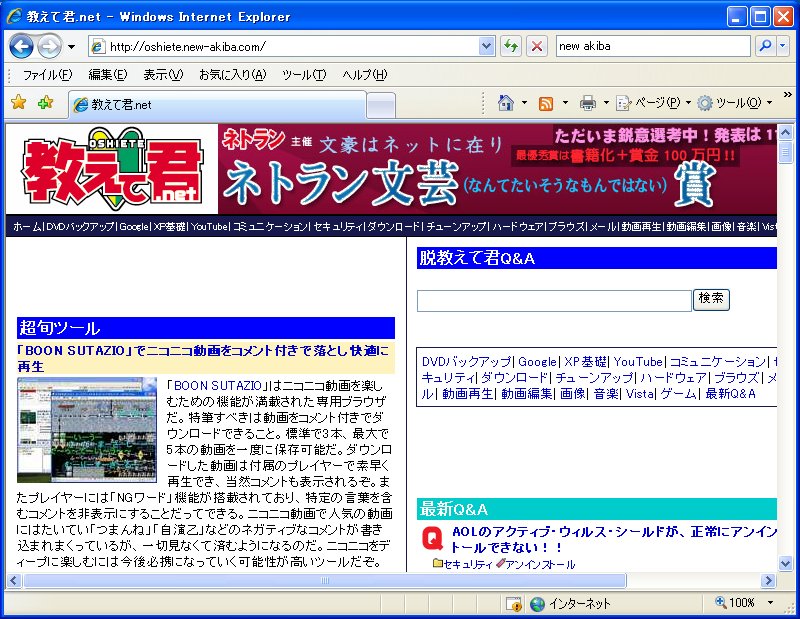The image size is (800, 619).
Task: Click horizontal scrollbar left arrow
Action: pos(13,580)
